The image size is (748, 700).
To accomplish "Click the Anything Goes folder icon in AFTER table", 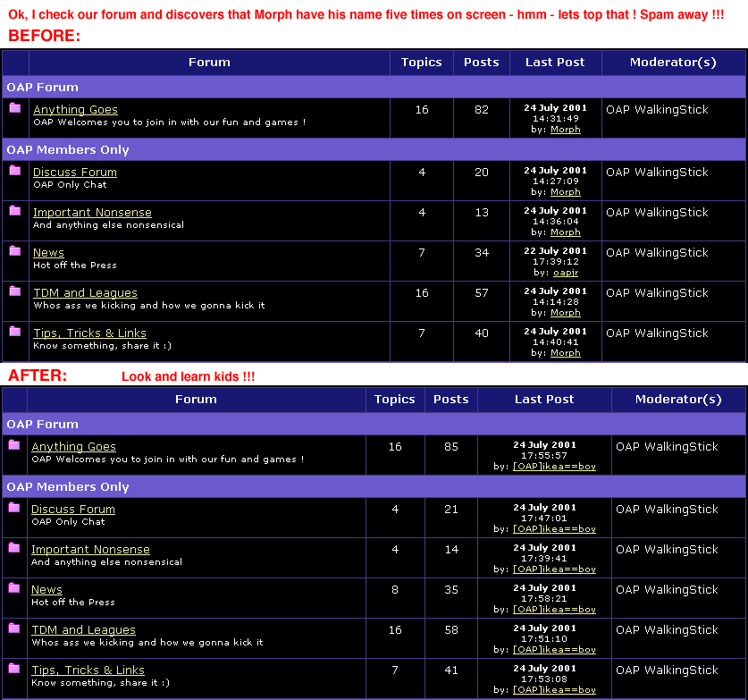I will pos(14,445).
